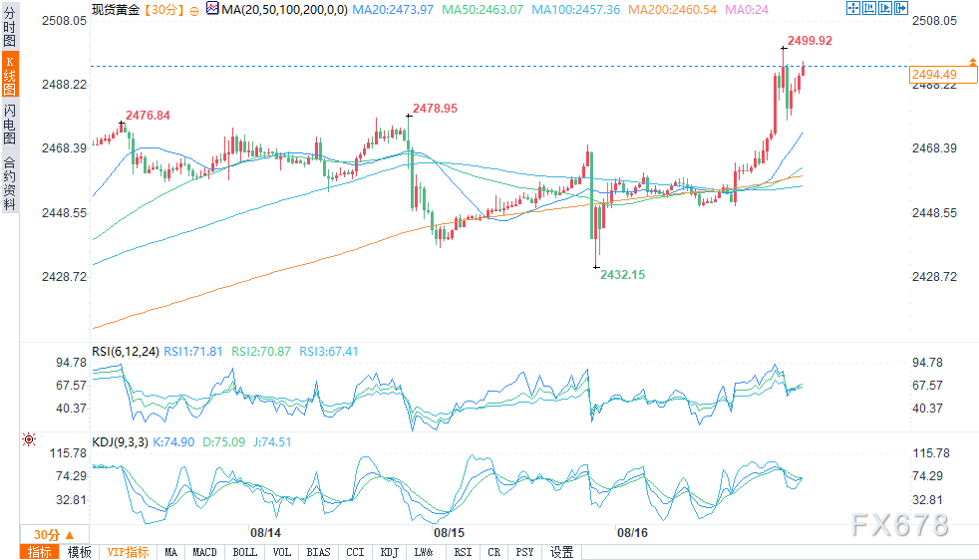This screenshot has height=560, width=979.
Task: Click the export arrow icon at top right
Action: pos(901,8)
